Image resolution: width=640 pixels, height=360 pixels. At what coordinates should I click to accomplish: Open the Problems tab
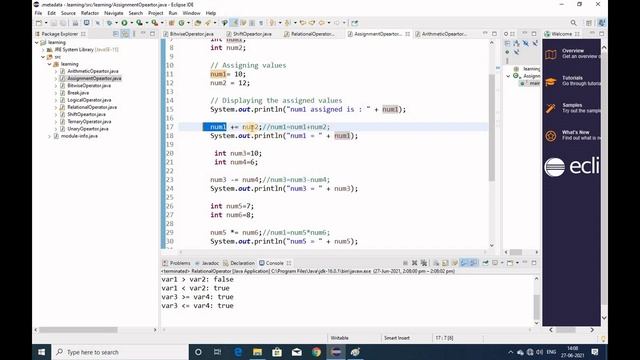click(x=176, y=263)
